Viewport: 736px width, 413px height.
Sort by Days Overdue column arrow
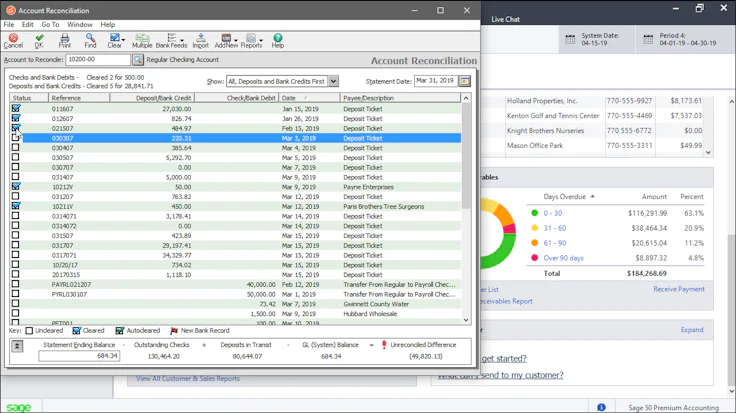(x=592, y=197)
